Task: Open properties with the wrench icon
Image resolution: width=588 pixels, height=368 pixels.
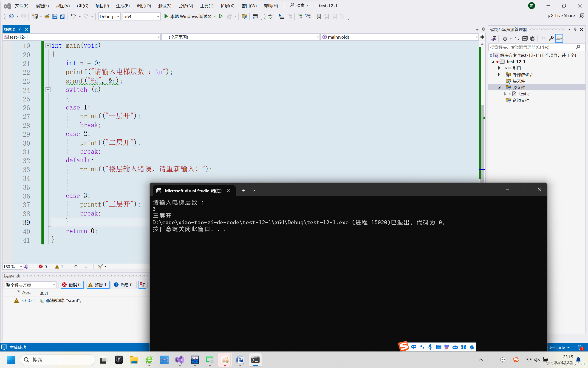Action: [551, 38]
